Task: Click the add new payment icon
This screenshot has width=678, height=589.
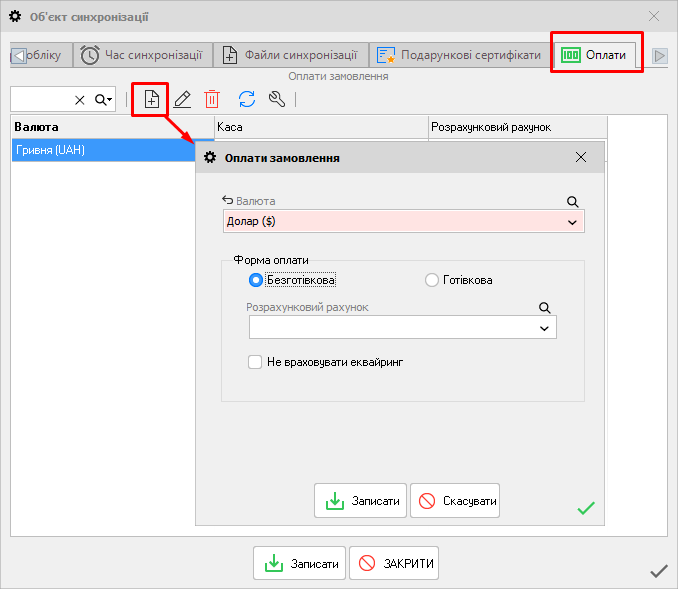Action: click(152, 99)
